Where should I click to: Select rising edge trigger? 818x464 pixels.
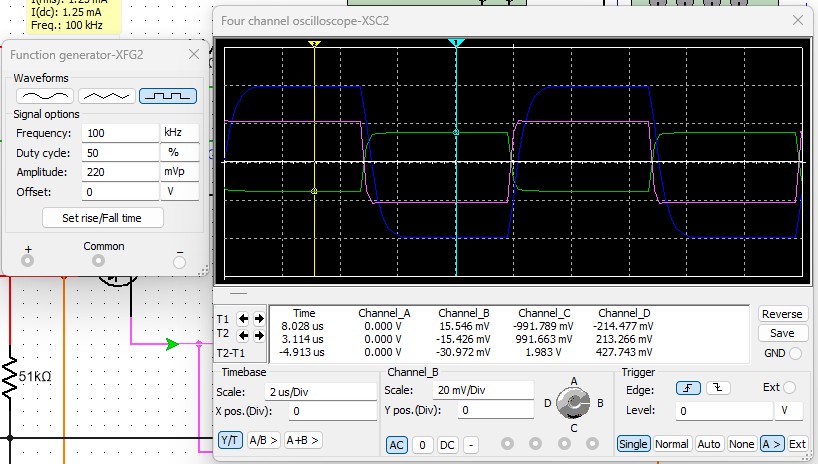tap(688, 388)
